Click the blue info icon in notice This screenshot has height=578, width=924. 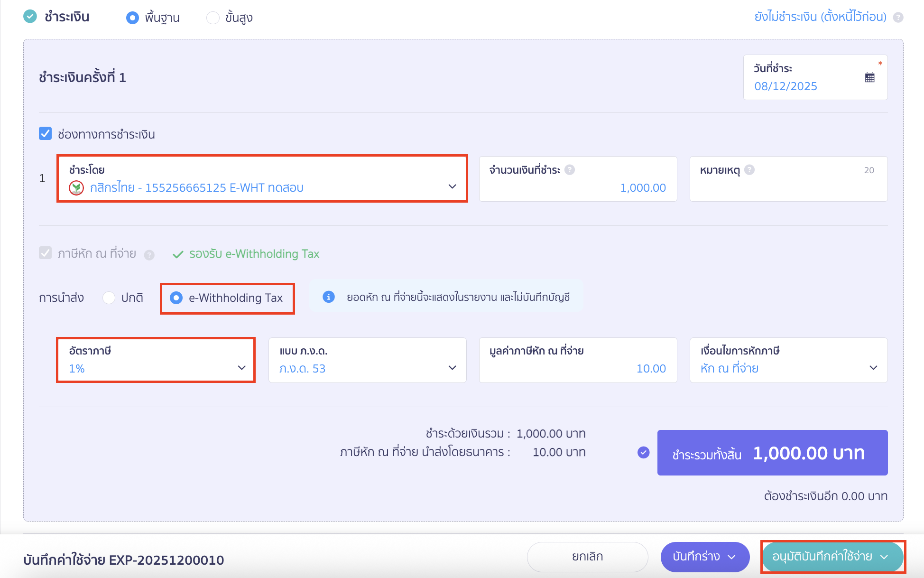point(329,297)
